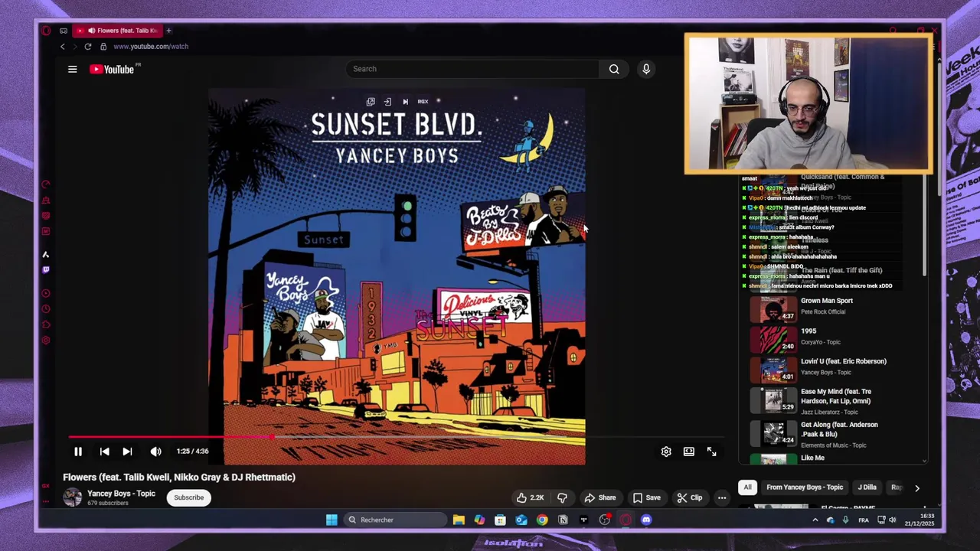Open History clock icon in sidebar
The height and width of the screenshot is (551, 980).
pyautogui.click(x=46, y=309)
